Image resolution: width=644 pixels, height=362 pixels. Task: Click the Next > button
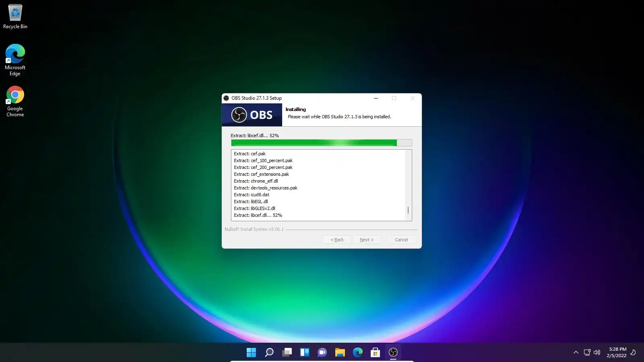tap(367, 240)
